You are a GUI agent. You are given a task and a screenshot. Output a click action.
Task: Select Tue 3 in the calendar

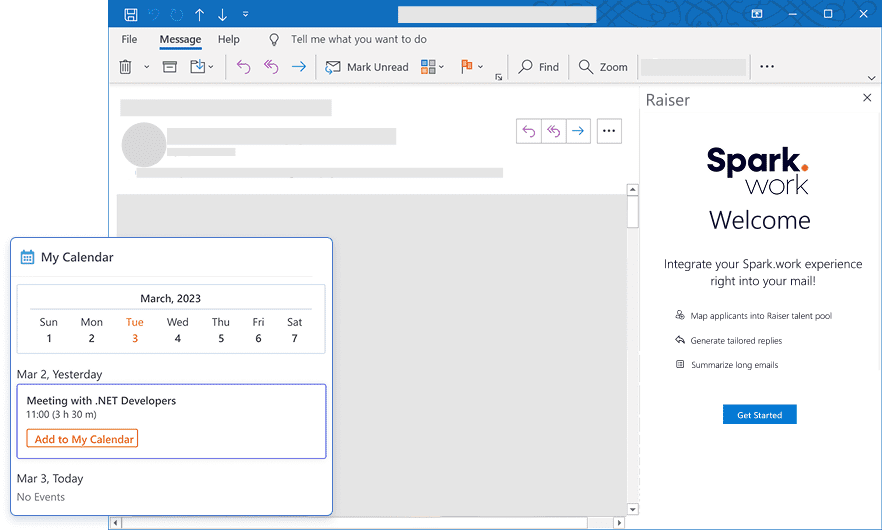coord(135,330)
